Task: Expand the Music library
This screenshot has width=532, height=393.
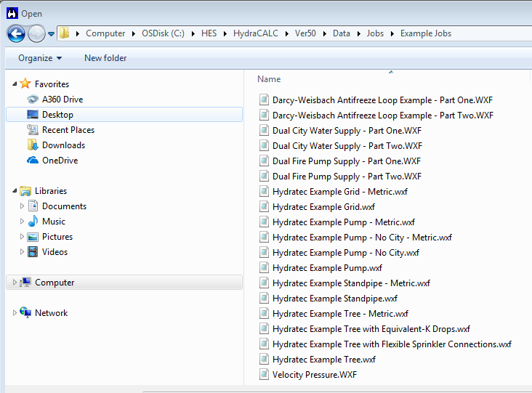Action: 22,221
